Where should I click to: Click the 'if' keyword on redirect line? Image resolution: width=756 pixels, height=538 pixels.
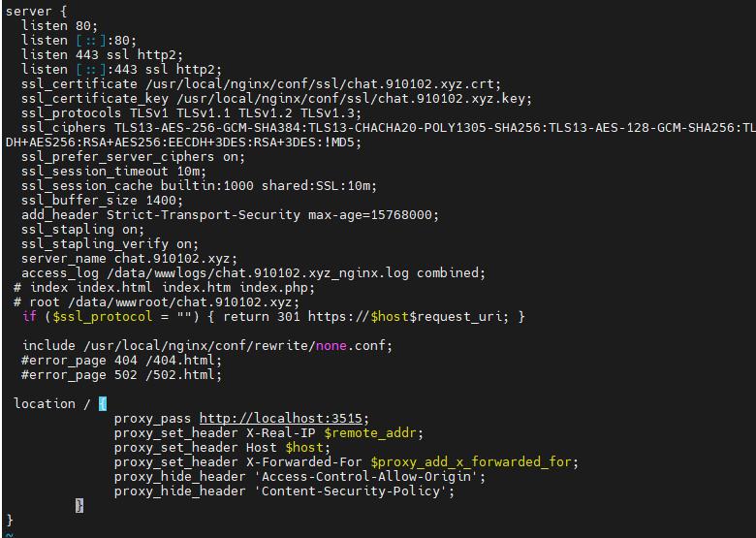29,317
